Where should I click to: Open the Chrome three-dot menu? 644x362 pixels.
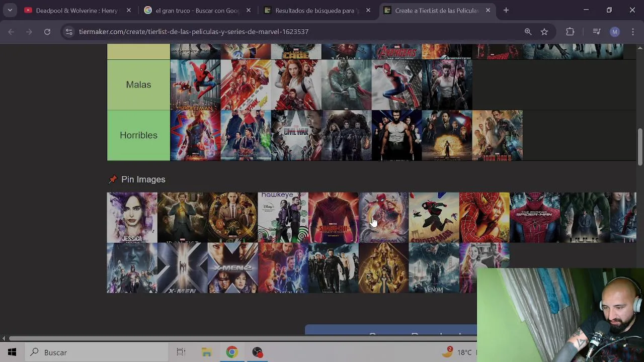pyautogui.click(x=633, y=32)
